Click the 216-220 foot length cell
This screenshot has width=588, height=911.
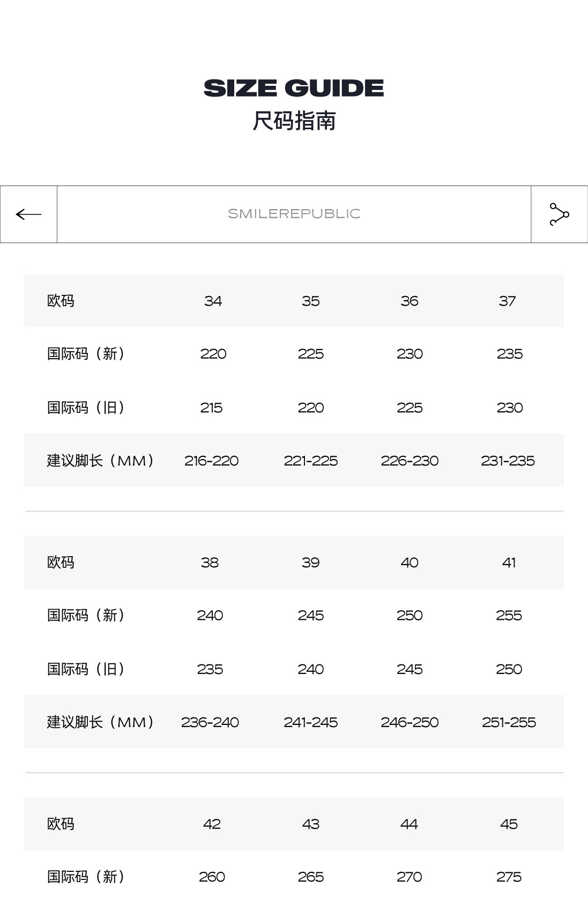[x=211, y=461]
